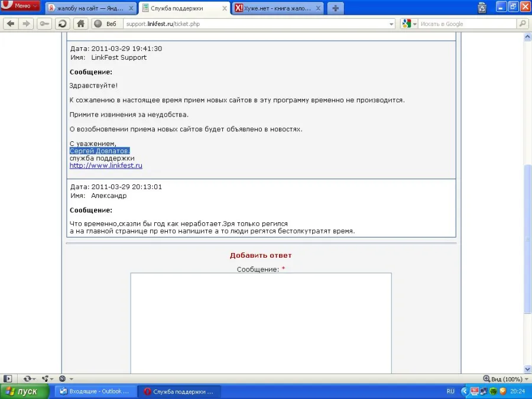Switch to the 'жалобу на сайт — Янд...' tab
Screen dimensions: 532x399
pyautogui.click(x=90, y=8)
